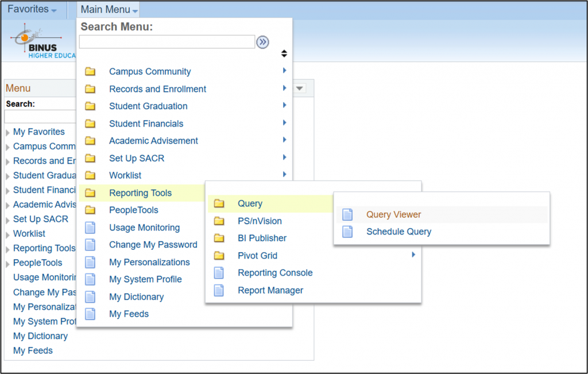Click the Search Menu text field
This screenshot has width=588, height=374.
pos(167,42)
